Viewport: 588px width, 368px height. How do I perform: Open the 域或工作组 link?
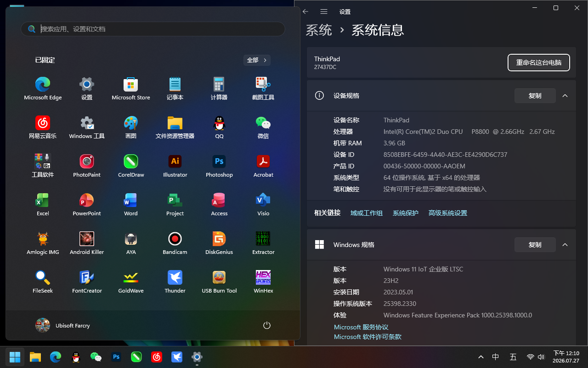367,213
